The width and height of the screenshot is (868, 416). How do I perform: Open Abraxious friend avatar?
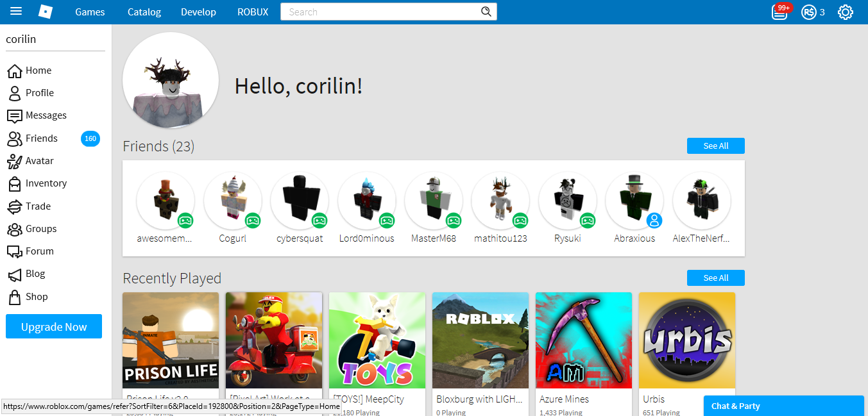click(634, 201)
